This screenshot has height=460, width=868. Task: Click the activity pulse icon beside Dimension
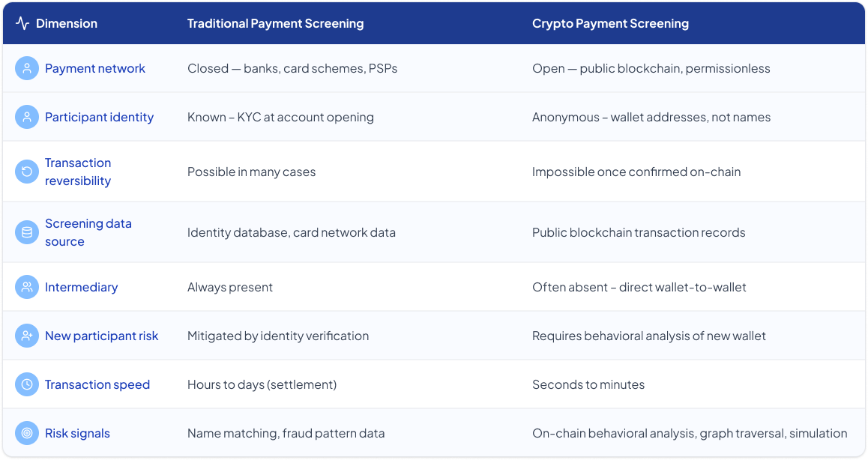tap(22, 23)
